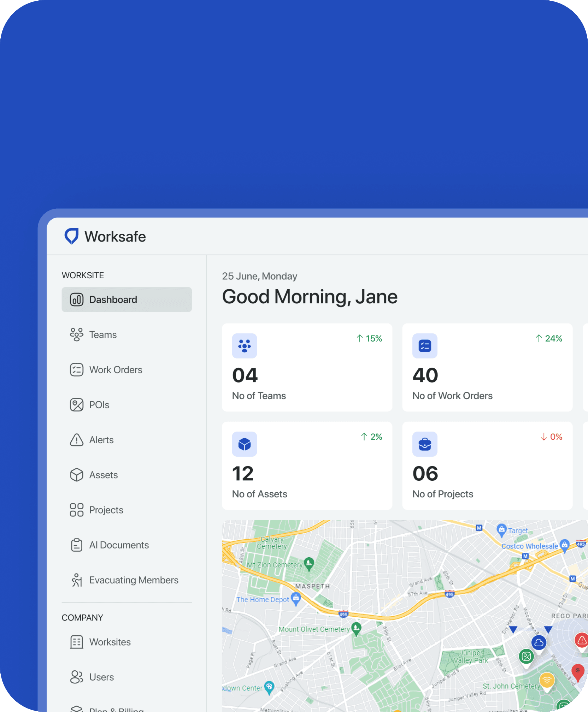
Task: Click the No of Projects briefcase icon
Action: click(425, 444)
